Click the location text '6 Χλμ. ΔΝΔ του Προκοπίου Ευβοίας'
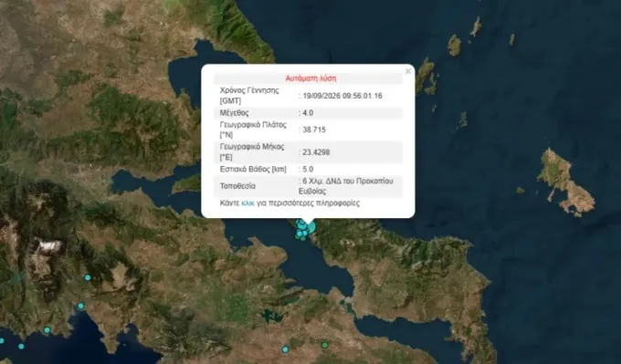The height and width of the screenshot is (364, 621). [346, 186]
